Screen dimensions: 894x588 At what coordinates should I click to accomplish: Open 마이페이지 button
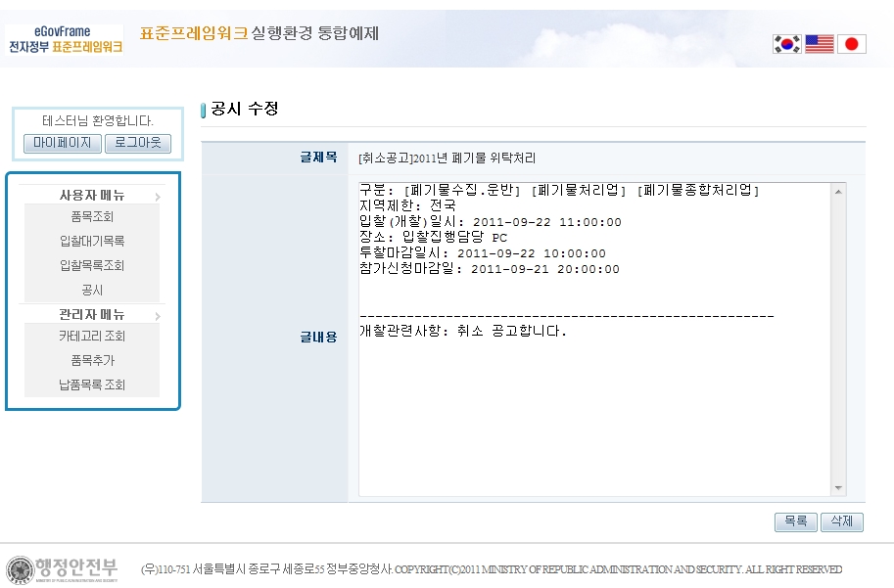click(x=63, y=144)
